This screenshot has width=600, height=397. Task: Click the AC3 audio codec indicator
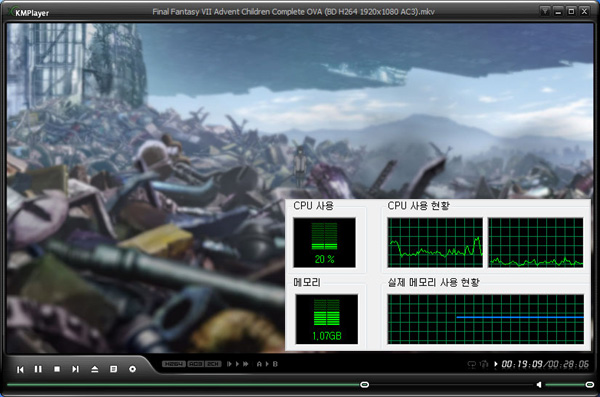pyautogui.click(x=196, y=364)
